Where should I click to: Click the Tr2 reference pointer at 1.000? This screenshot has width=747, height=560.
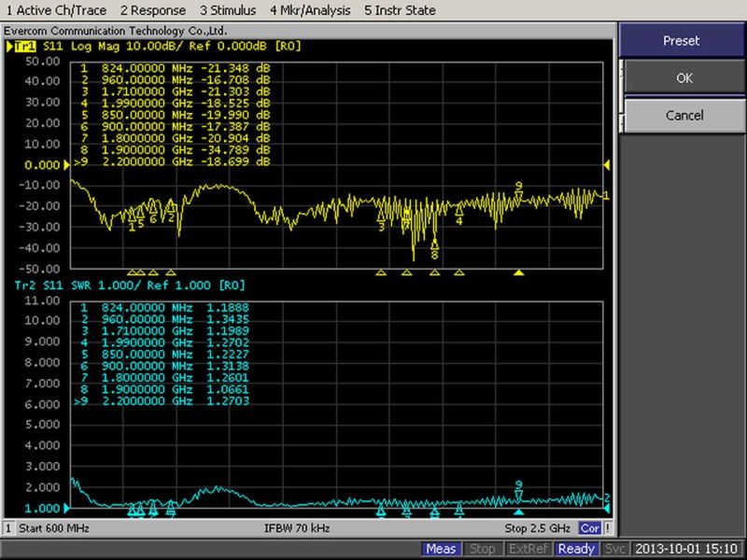point(66,509)
